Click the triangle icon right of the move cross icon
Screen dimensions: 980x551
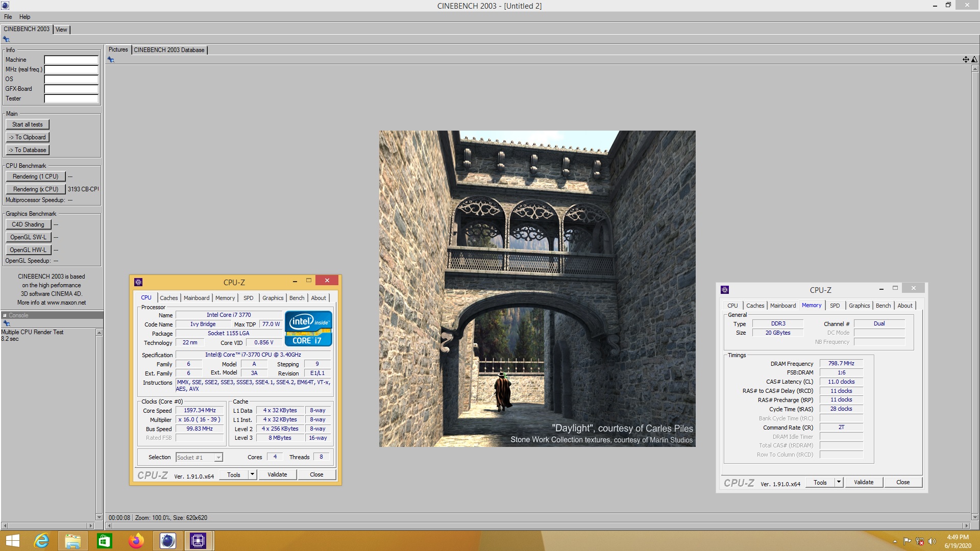[974, 60]
